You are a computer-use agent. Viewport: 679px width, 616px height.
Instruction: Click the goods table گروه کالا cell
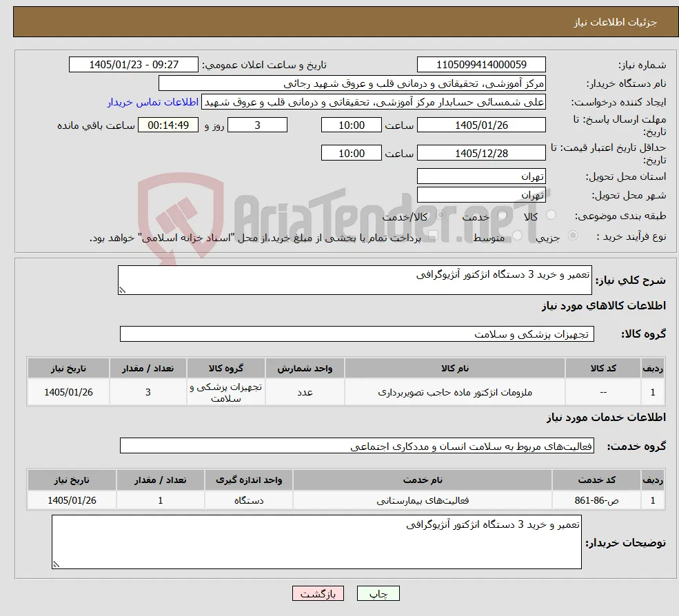pos(225,392)
